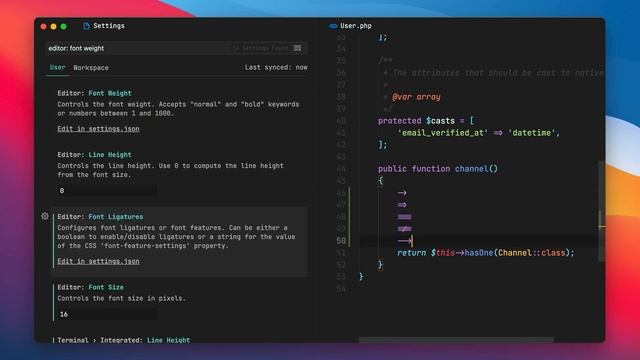Image resolution: width=640 pixels, height=360 pixels.
Task: Click the Font Size value field showing 16
Action: click(107, 314)
